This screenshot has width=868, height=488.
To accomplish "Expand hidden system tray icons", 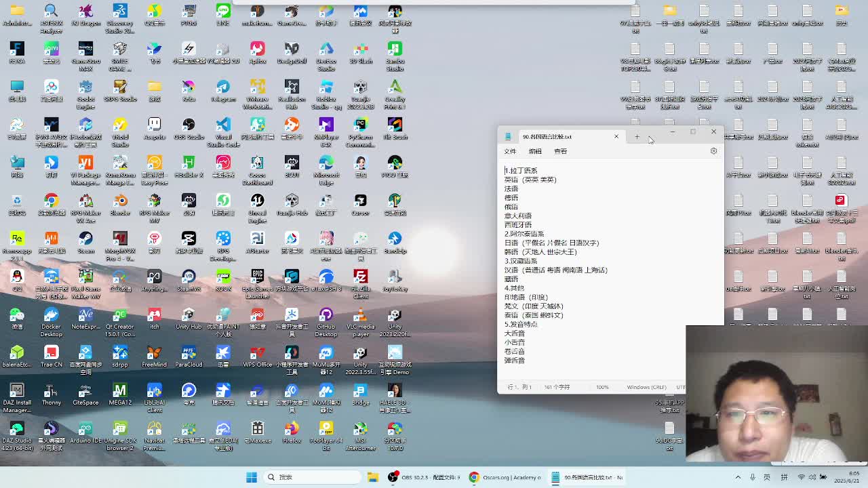I will [738, 477].
